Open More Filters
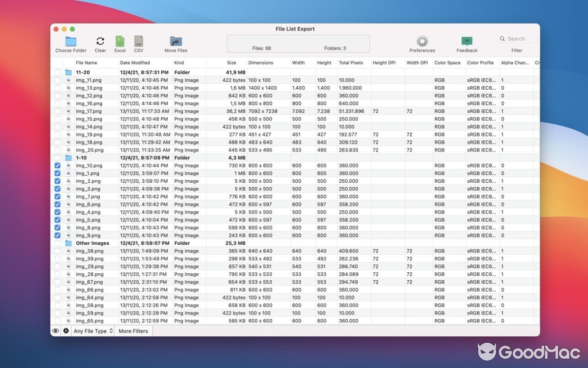The height and width of the screenshot is (368, 588). tap(133, 331)
